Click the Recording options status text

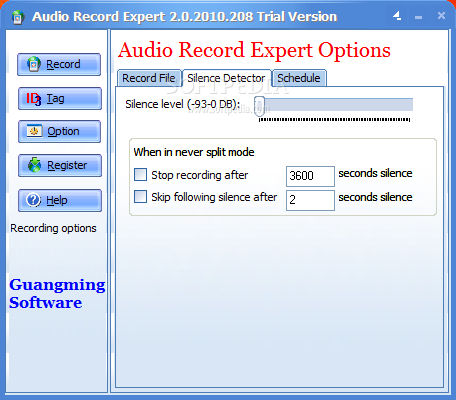click(x=53, y=228)
